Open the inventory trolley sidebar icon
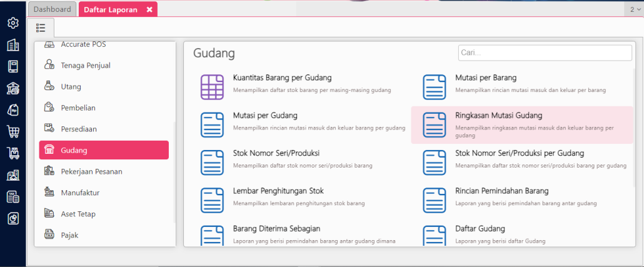Image resolution: width=644 pixels, height=267 pixels. pos(13,153)
